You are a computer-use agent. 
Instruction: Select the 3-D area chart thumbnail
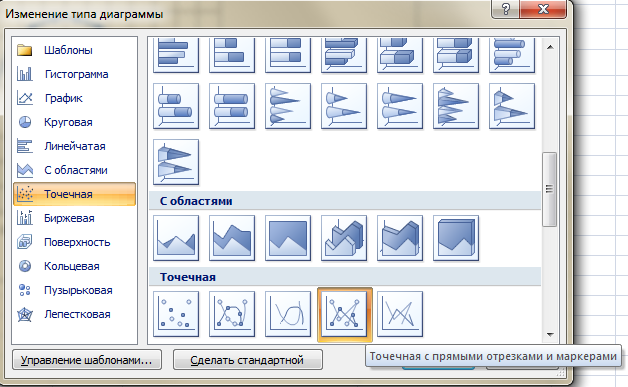point(344,238)
